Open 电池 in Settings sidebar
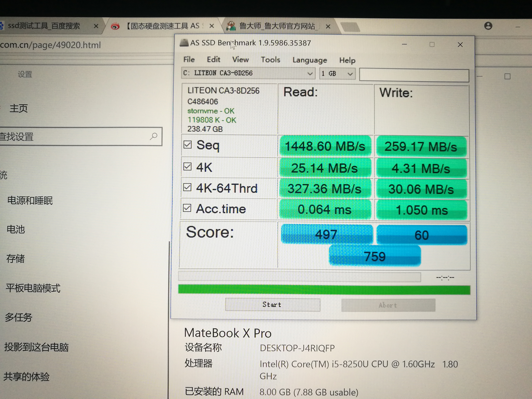Viewport: 532px width, 399px height. 16,229
